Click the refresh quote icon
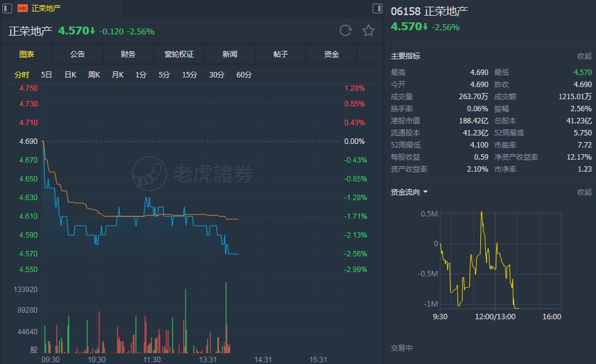Screen dimensions: 596x364 (x=345, y=30)
